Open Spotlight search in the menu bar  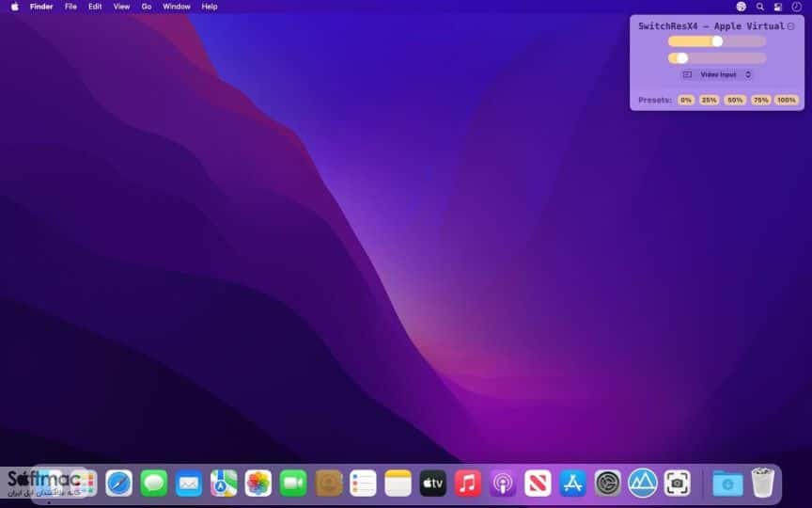[x=759, y=7]
